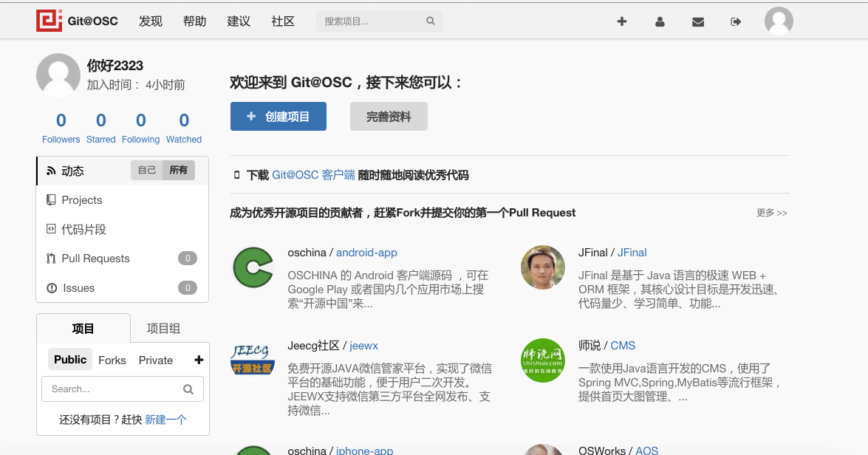The width and height of the screenshot is (868, 455).
Task: Open 发现 in the navigation bar
Action: point(151,21)
